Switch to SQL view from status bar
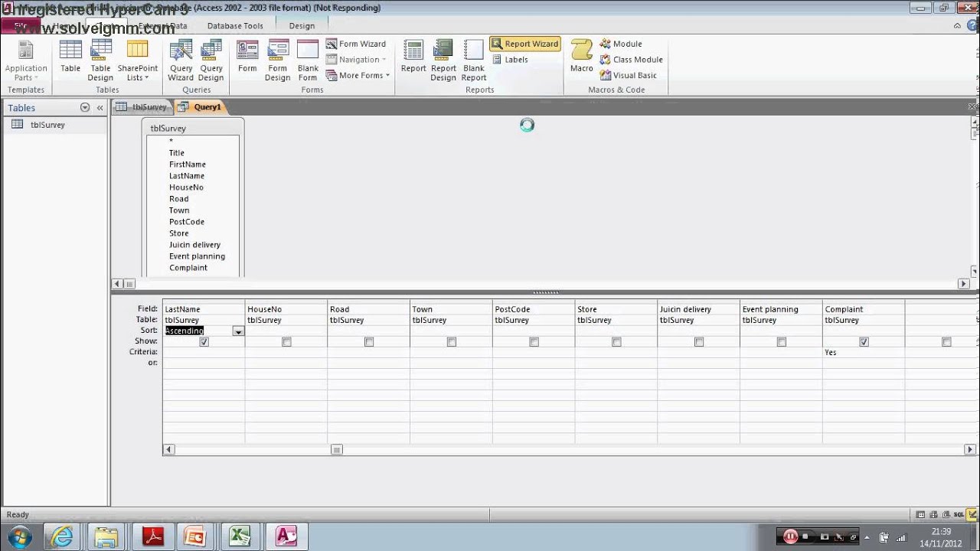980x551 pixels. coord(958,515)
